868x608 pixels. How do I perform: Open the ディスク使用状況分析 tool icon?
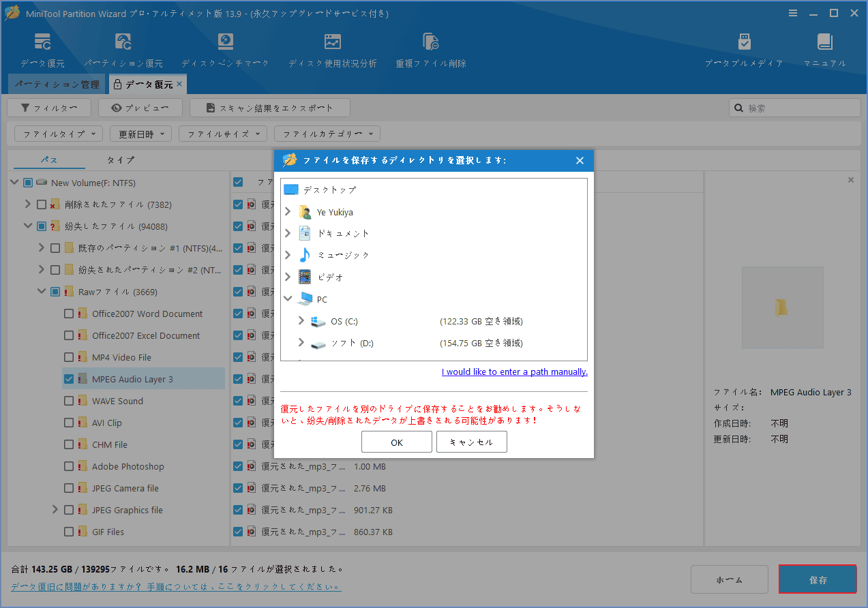[x=333, y=42]
